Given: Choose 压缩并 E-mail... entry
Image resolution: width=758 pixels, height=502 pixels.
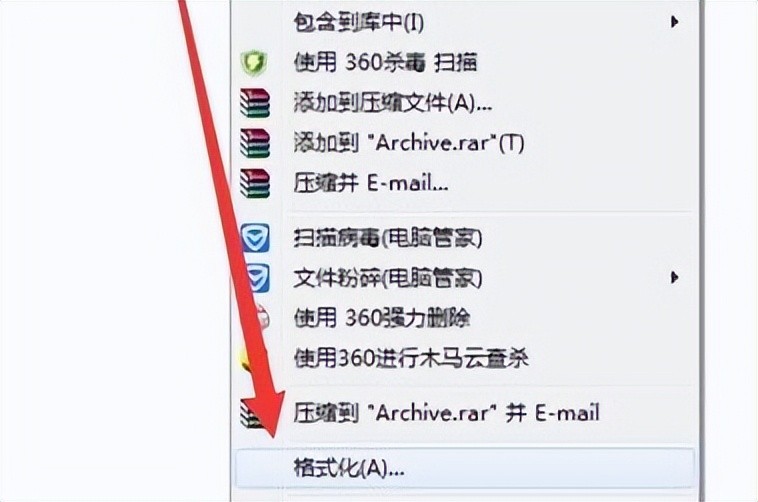Looking at the screenshot, I should point(371,183).
